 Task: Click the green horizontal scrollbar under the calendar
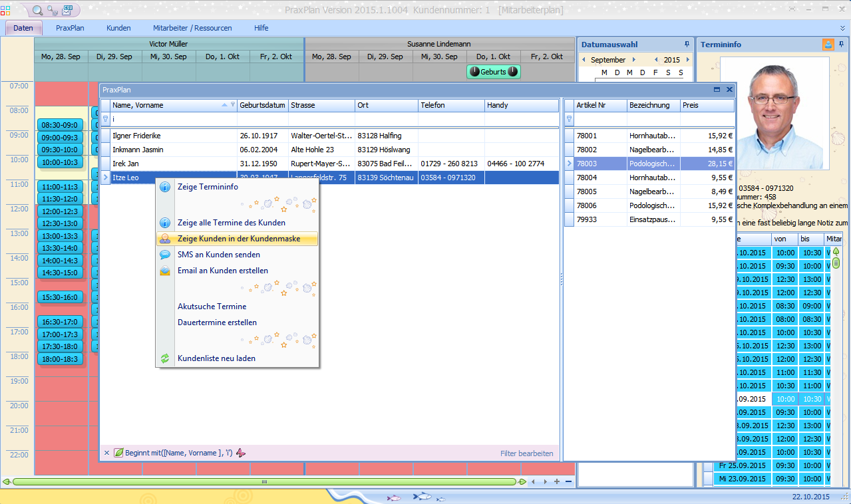(x=264, y=481)
